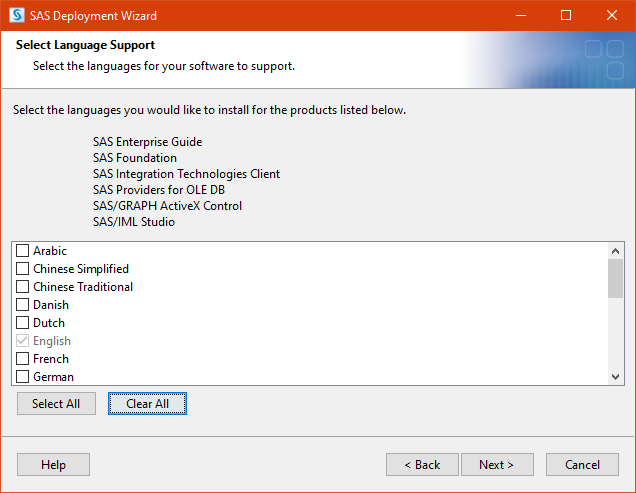The width and height of the screenshot is (636, 493).
Task: Click the language list scrollbar thumb
Action: [616, 278]
